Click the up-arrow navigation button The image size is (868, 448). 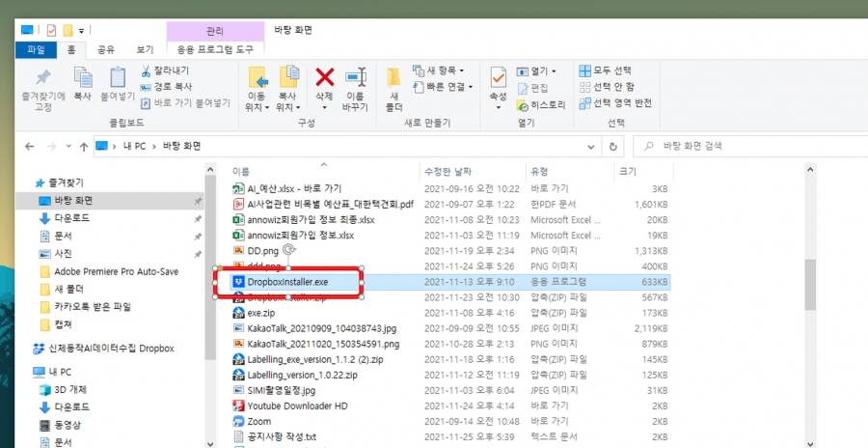75,146
